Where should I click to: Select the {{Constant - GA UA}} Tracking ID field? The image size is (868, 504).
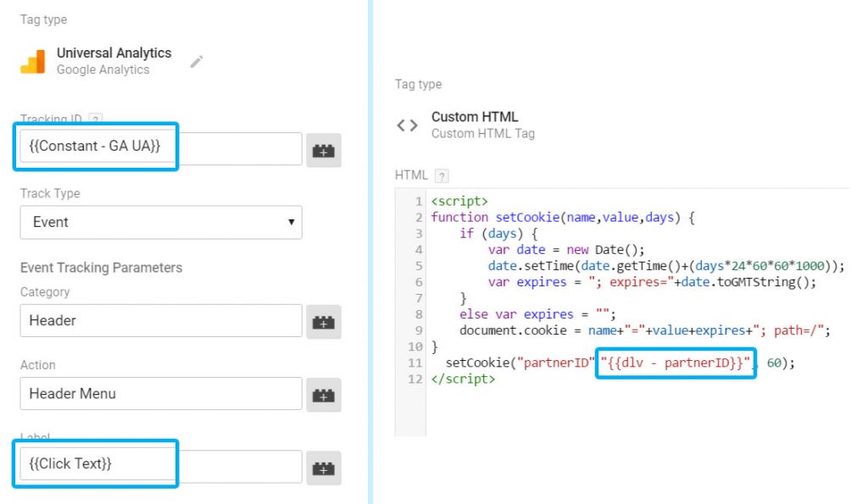(93, 147)
